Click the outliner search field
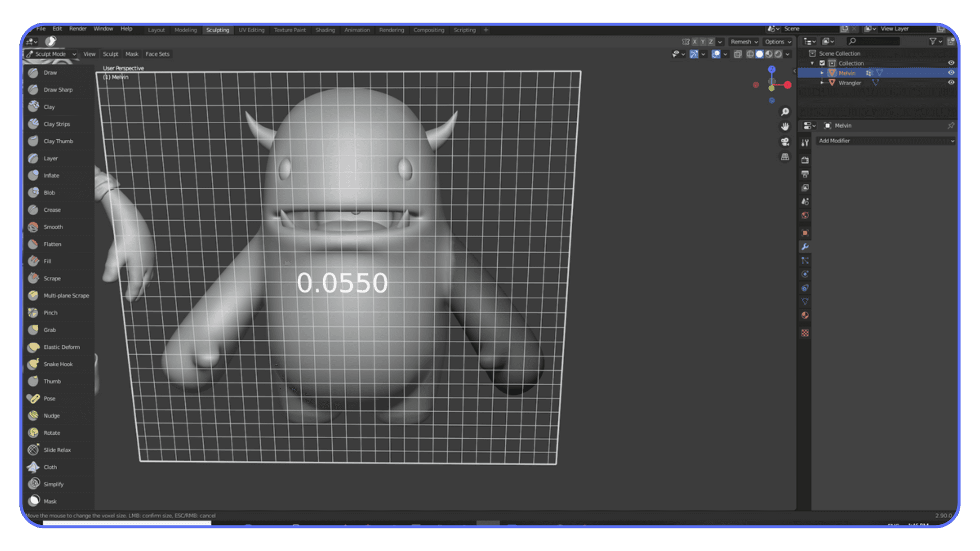This screenshot has width=980, height=551. pyautogui.click(x=873, y=41)
